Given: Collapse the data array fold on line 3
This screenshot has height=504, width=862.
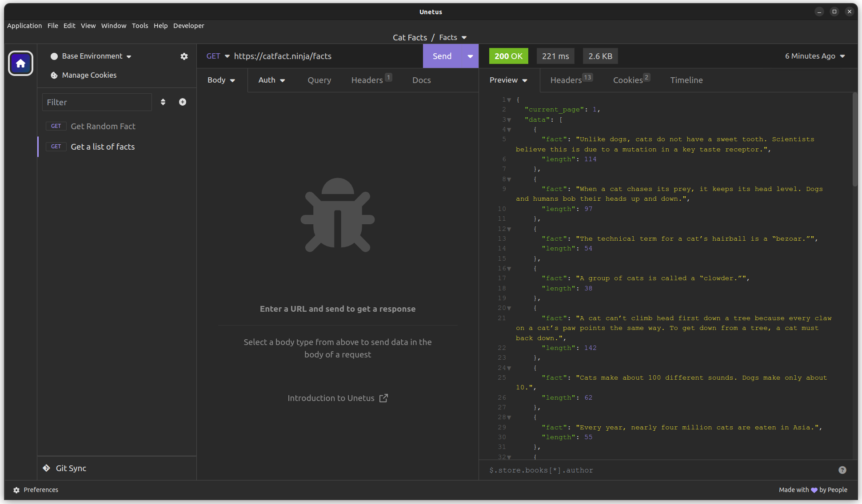Looking at the screenshot, I should 509,120.
